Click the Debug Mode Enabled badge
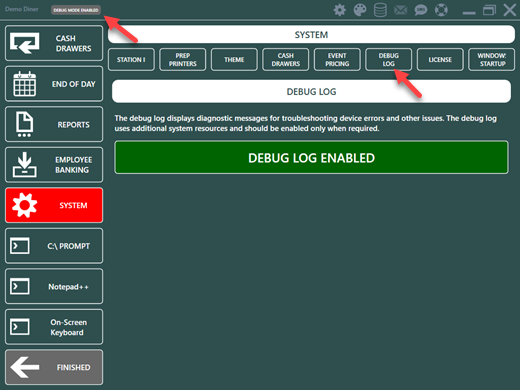This screenshot has height=390, width=520. (76, 10)
